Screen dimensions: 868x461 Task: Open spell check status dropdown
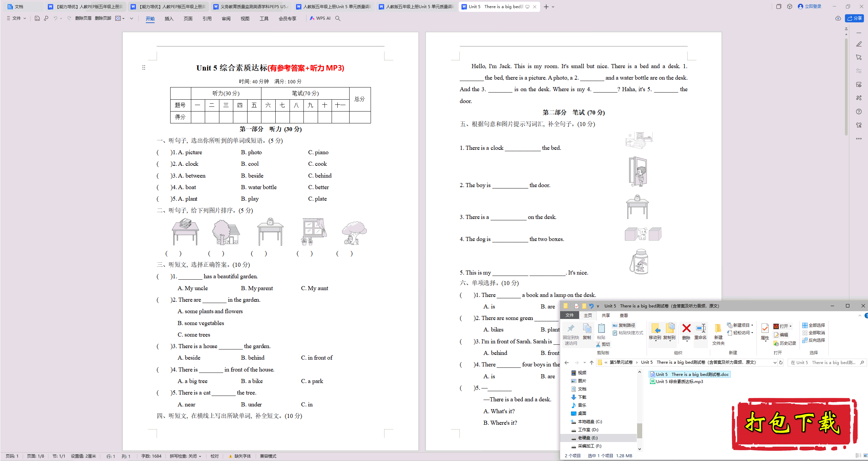click(185, 456)
